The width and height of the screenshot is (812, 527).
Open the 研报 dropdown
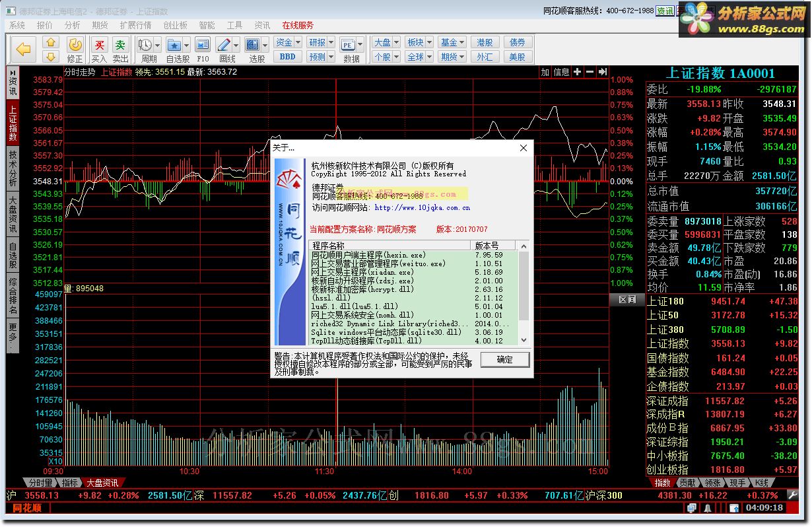321,42
